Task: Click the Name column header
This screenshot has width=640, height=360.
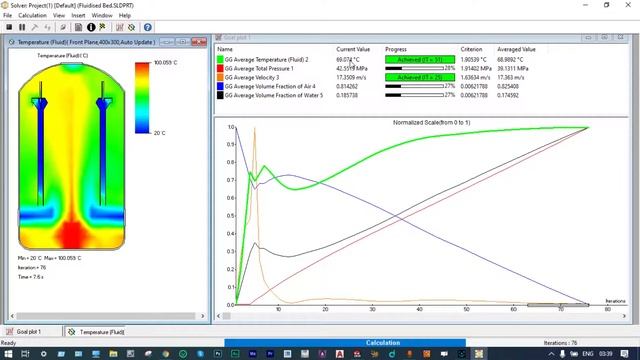Action: pos(225,49)
